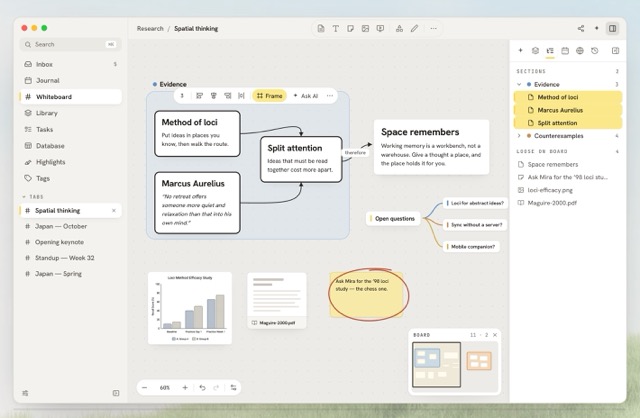Open canvas settings sliders icon
The height and width of the screenshot is (418, 640).
[x=233, y=387]
